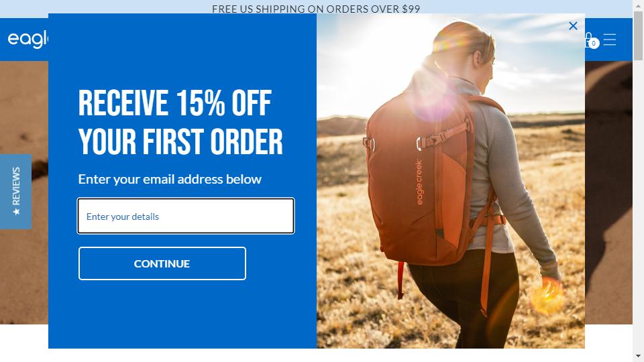Screen dimensions: 644x362
Task: Click the free US shipping banner
Action: tap(316, 9)
